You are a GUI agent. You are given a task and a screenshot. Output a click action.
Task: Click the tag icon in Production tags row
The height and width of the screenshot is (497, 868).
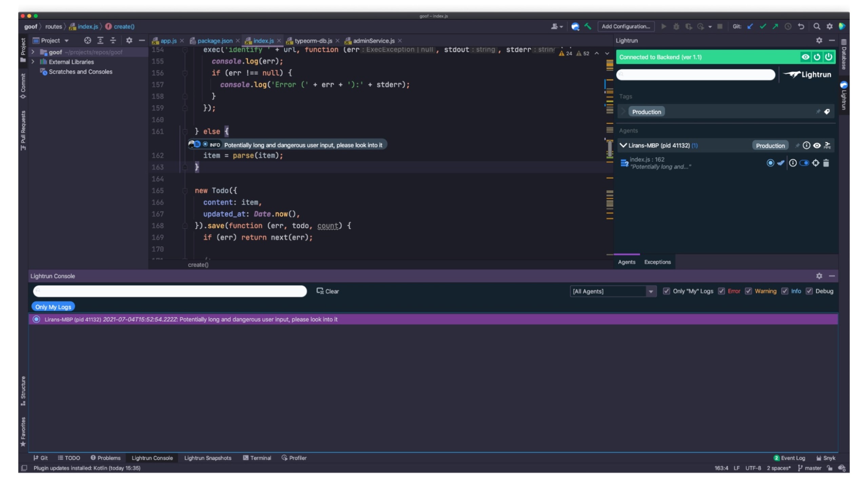(x=826, y=112)
